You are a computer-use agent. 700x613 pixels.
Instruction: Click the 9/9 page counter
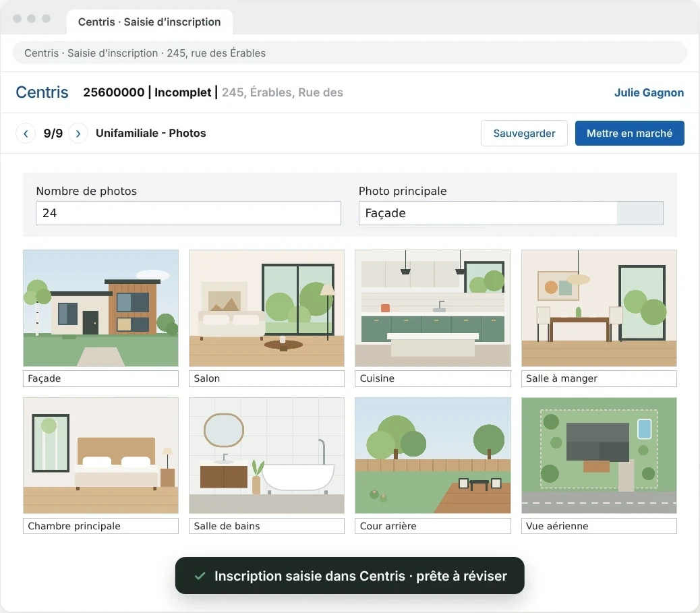tap(53, 134)
